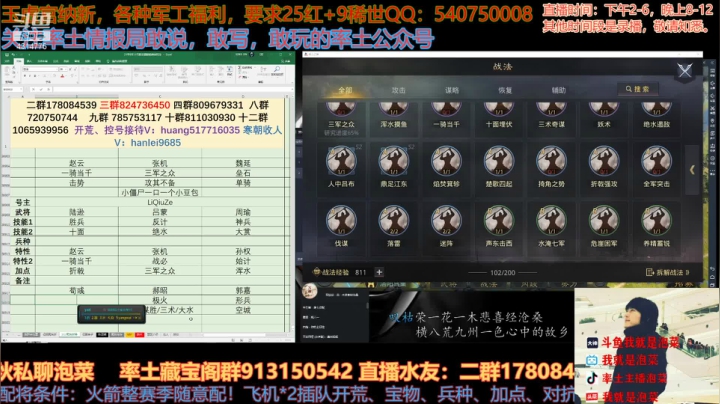Viewport: 720px width, 404px height.
Task: Choose the 伐谋 tactic icon
Action: [x=341, y=221]
